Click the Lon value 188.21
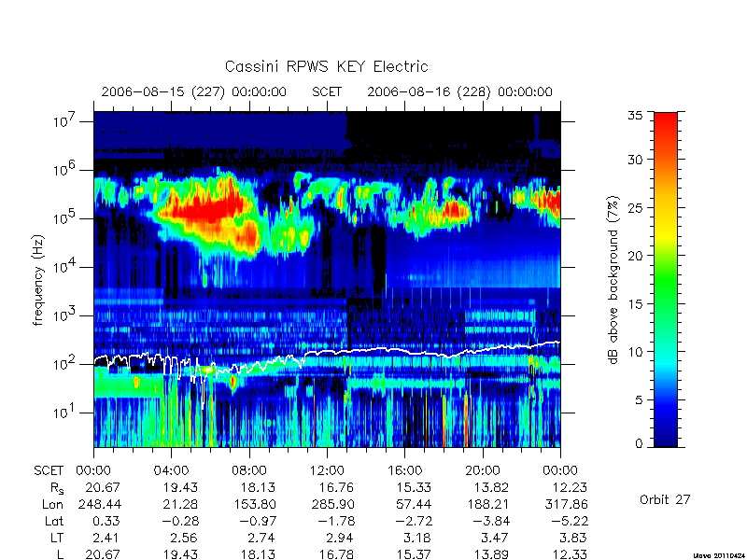This screenshot has width=747, height=560. coord(487,504)
